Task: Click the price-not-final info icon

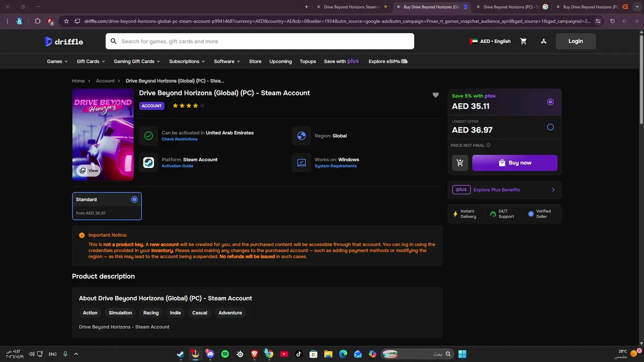Action: coord(489,145)
